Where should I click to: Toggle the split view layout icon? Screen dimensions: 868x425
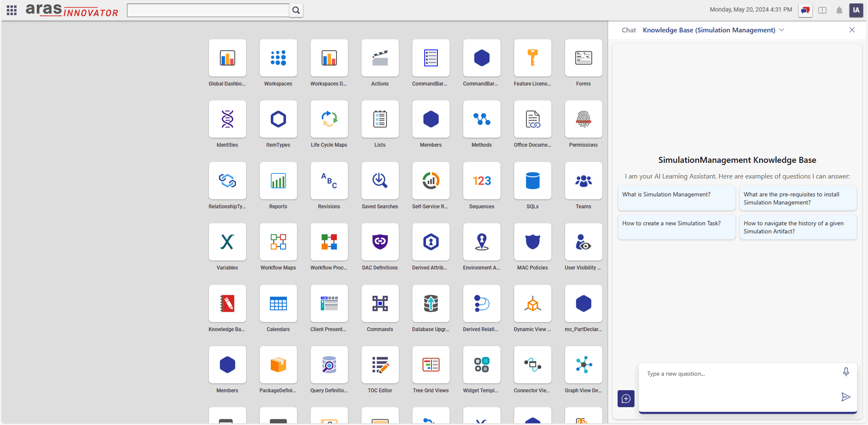click(x=822, y=10)
